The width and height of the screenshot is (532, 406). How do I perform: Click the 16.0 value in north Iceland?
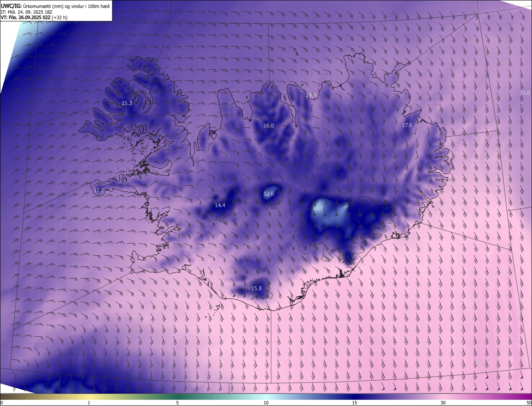click(268, 125)
